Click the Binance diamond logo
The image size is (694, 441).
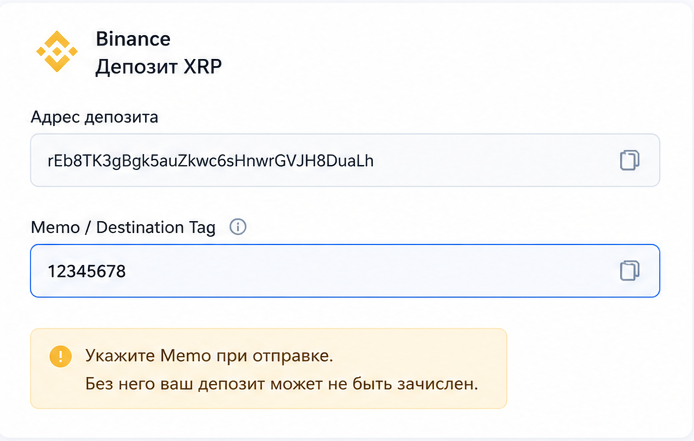57,51
